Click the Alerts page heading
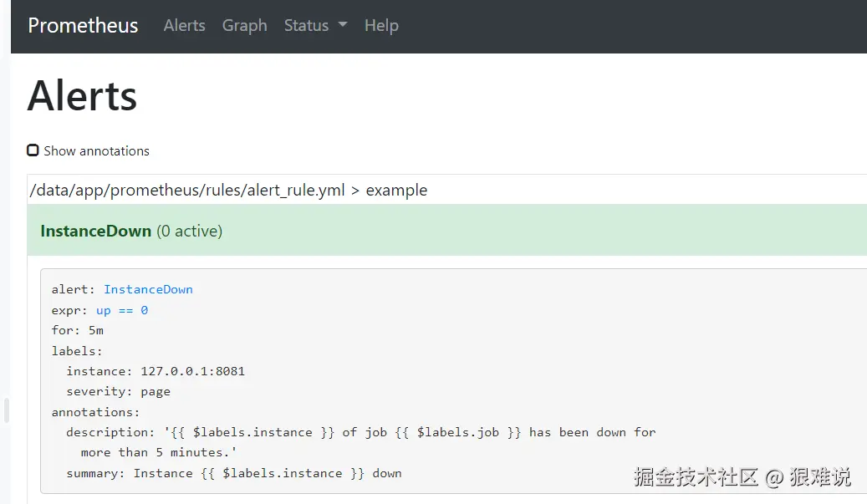The height and width of the screenshot is (504, 867). (82, 97)
